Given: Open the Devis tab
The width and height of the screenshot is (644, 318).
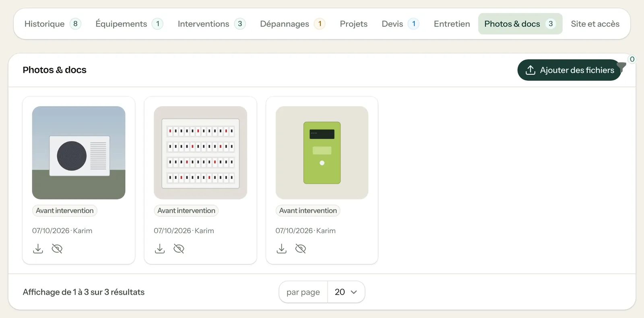Looking at the screenshot, I should pos(400,24).
